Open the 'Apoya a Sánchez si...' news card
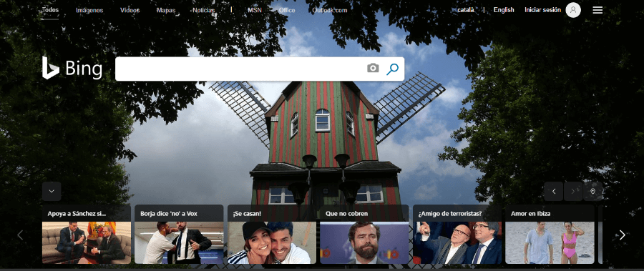This screenshot has width=644, height=271. [87, 234]
